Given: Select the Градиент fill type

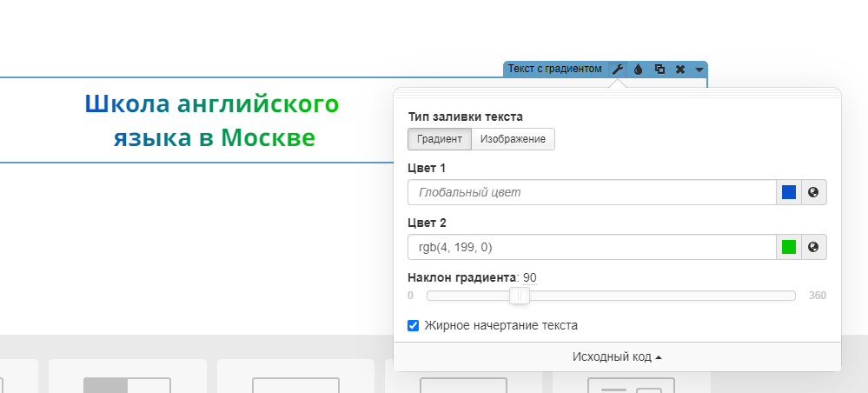Looking at the screenshot, I should pos(440,139).
